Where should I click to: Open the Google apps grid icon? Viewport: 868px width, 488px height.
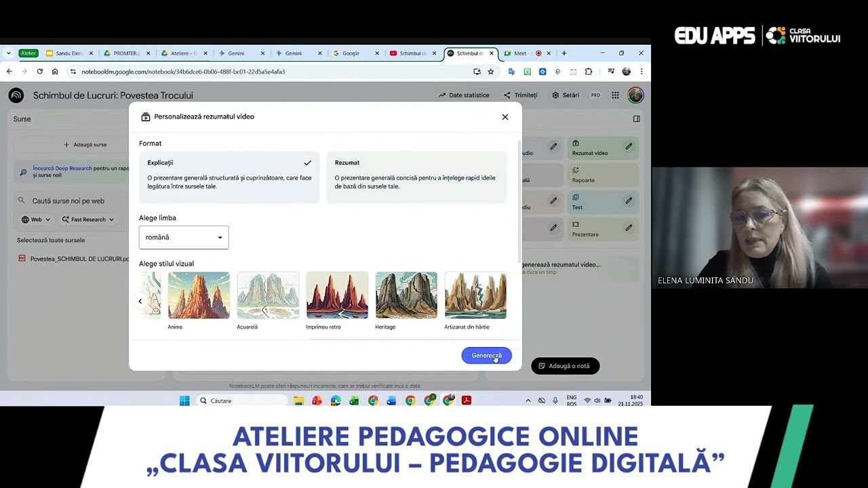[x=615, y=96]
